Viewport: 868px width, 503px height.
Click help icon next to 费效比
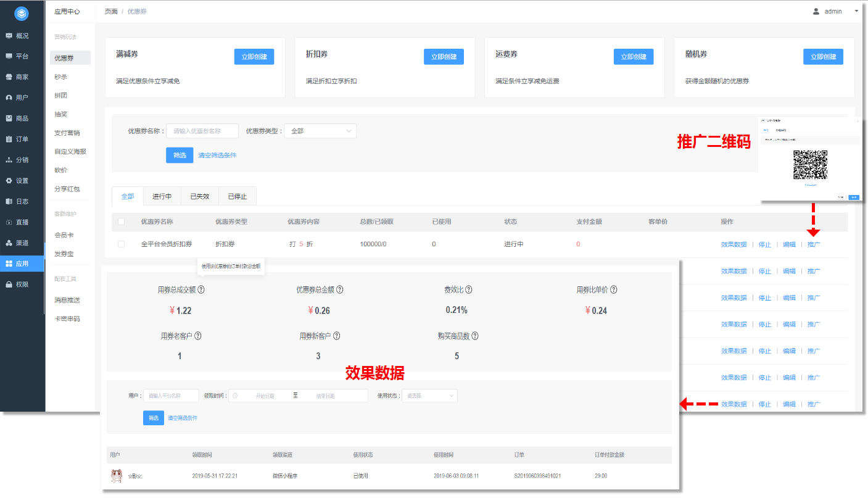[469, 289]
